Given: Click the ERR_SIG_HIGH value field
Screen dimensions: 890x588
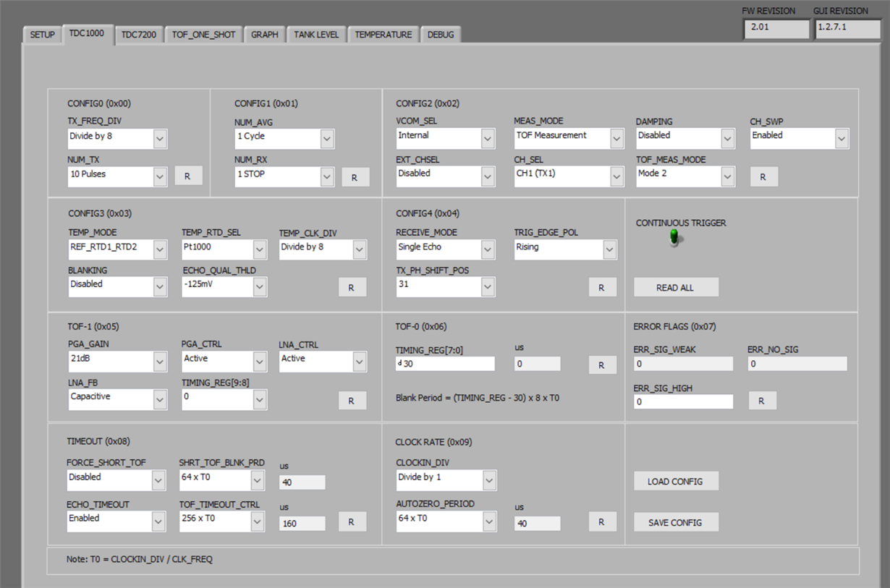Looking at the screenshot, I should [x=683, y=401].
